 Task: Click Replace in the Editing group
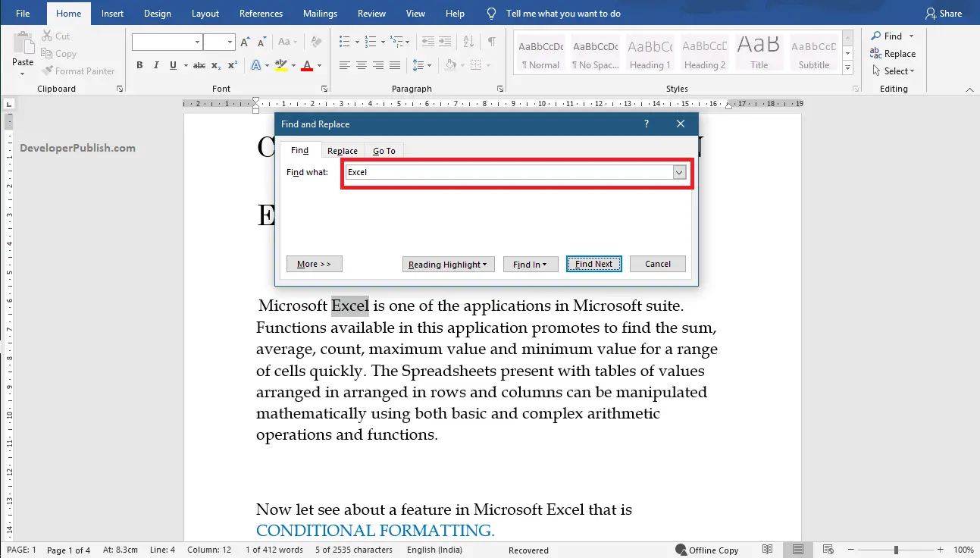(893, 54)
